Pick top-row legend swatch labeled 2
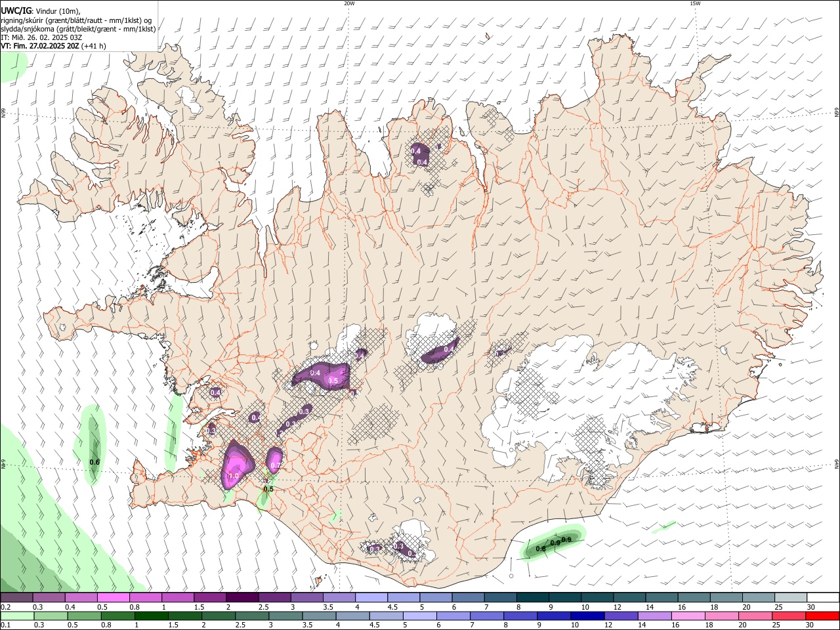Image resolution: width=840 pixels, height=630 pixels. [x=241, y=597]
